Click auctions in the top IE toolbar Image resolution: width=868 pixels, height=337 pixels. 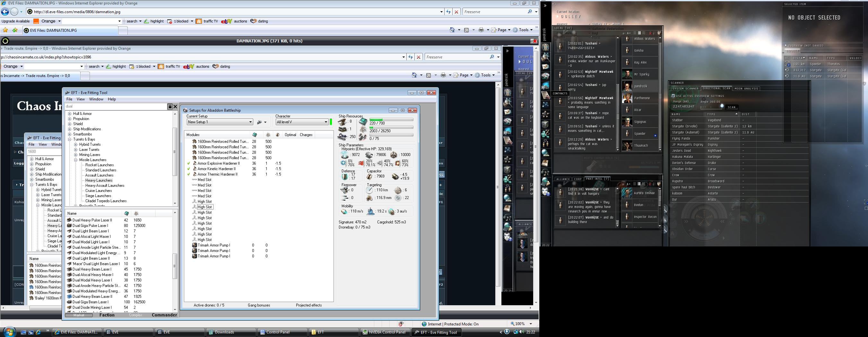240,21
